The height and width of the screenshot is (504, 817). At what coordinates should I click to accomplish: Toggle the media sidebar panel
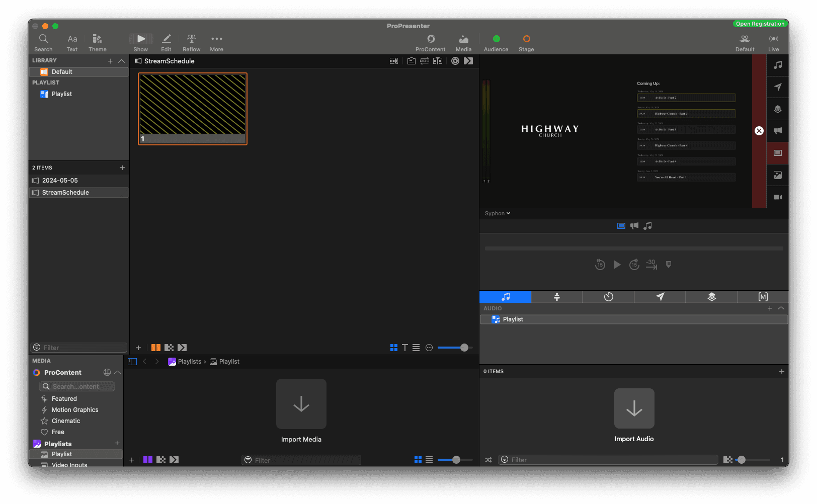(x=132, y=362)
